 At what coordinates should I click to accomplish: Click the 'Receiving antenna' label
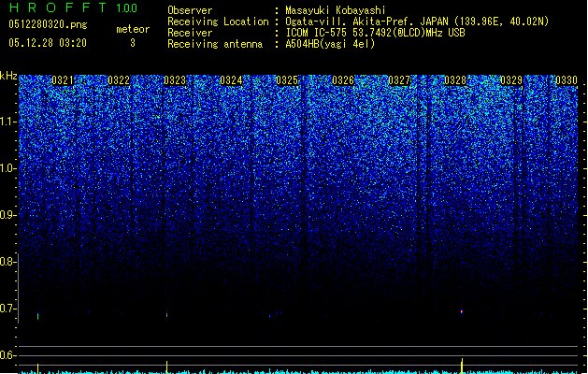[x=215, y=44]
